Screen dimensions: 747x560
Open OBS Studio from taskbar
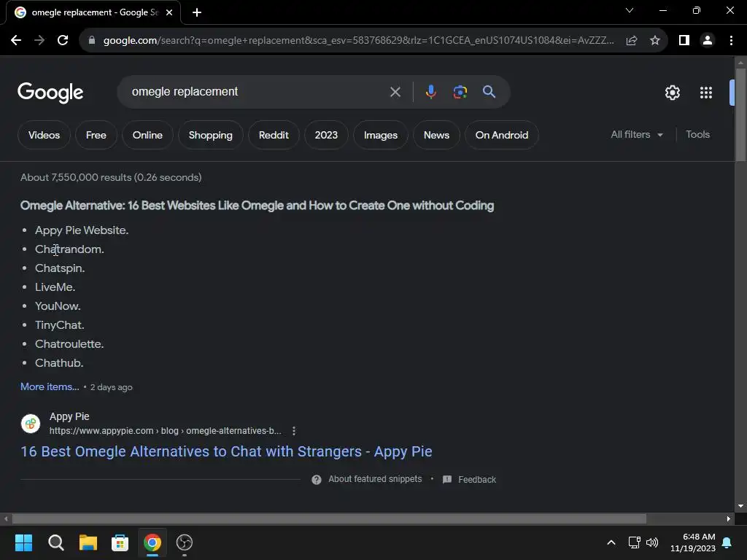(x=185, y=542)
